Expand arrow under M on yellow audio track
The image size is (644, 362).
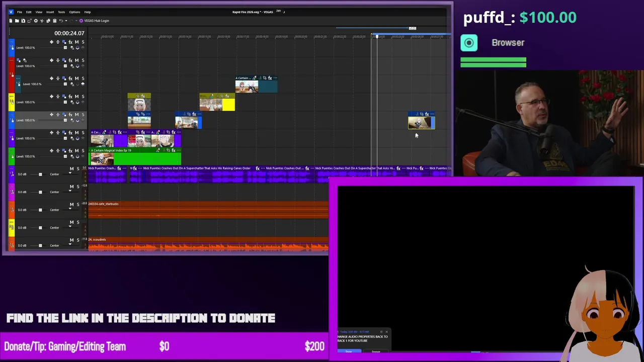click(70, 227)
